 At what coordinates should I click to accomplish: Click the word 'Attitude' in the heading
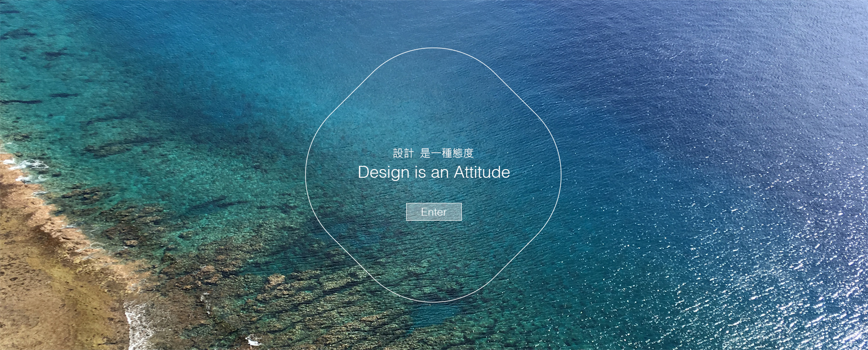[482, 172]
